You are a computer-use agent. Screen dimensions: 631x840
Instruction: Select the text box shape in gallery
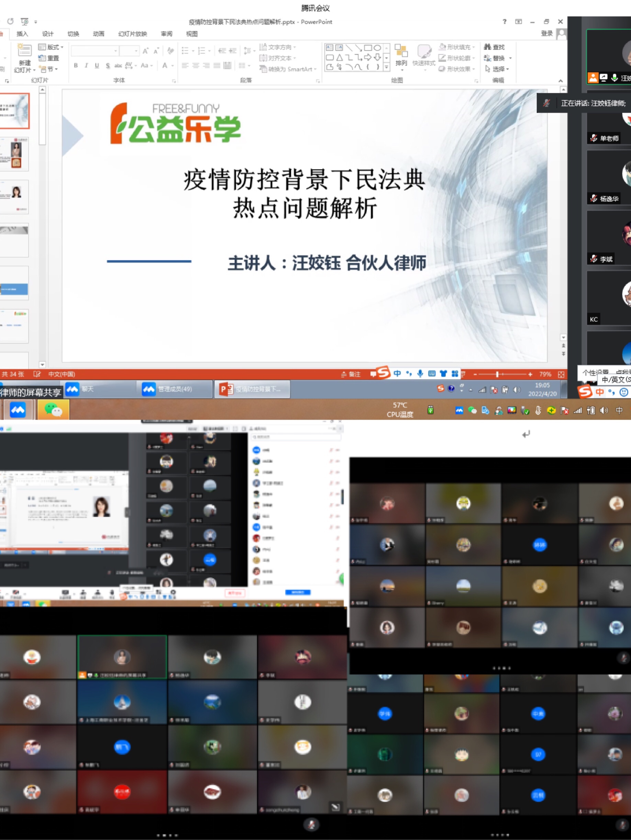point(330,47)
